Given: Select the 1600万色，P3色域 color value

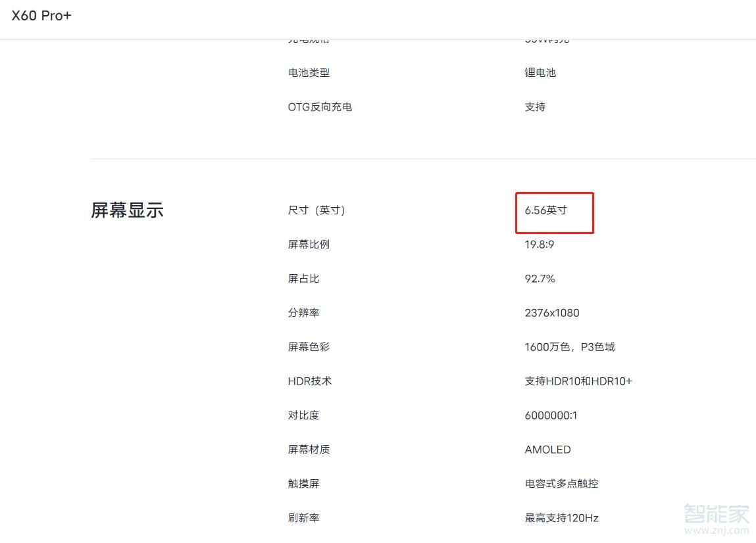Looking at the screenshot, I should pos(570,347).
